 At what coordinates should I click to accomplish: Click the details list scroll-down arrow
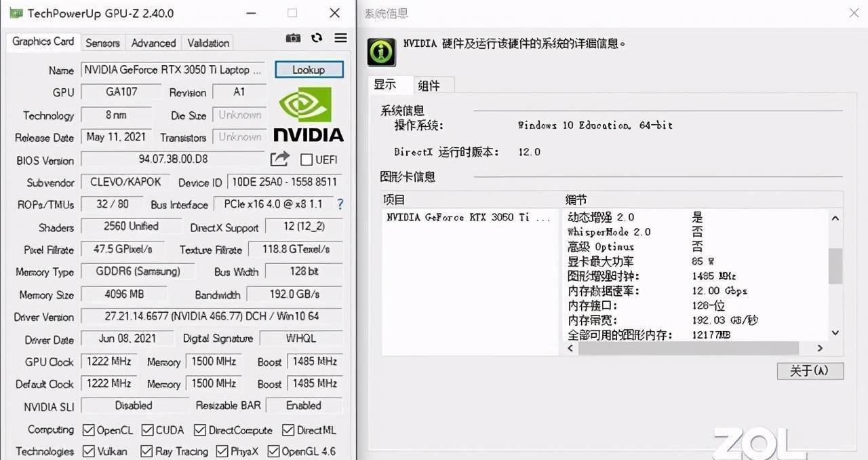coord(835,333)
